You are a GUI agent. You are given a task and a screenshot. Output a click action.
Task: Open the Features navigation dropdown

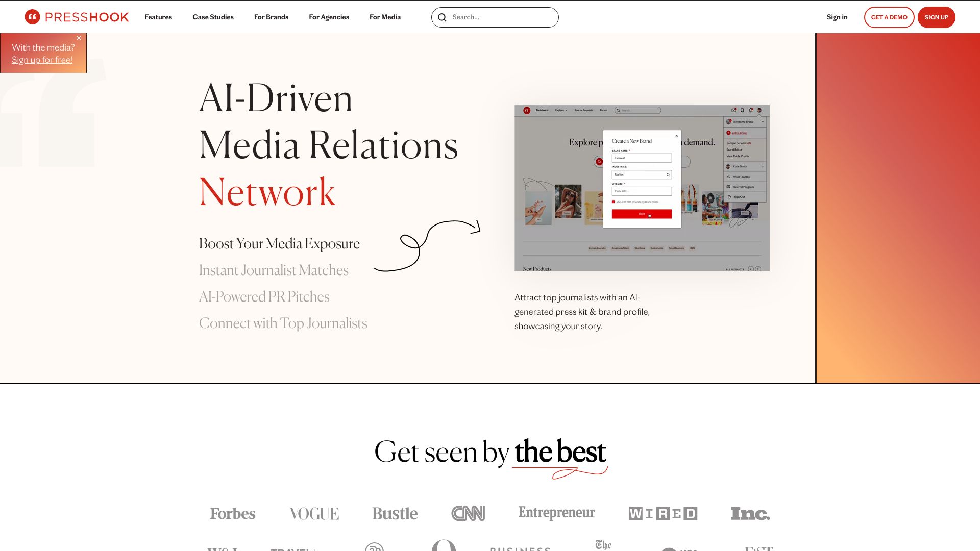(x=158, y=17)
